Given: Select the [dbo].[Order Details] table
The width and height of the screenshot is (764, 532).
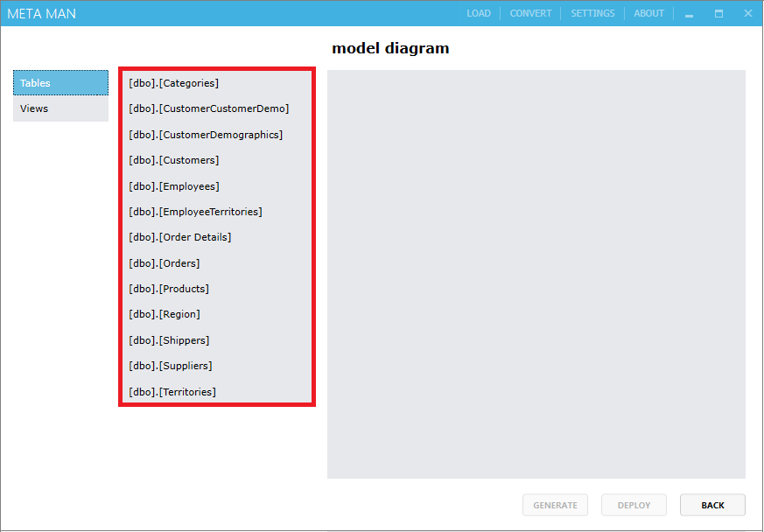Looking at the screenshot, I should click(x=179, y=237).
